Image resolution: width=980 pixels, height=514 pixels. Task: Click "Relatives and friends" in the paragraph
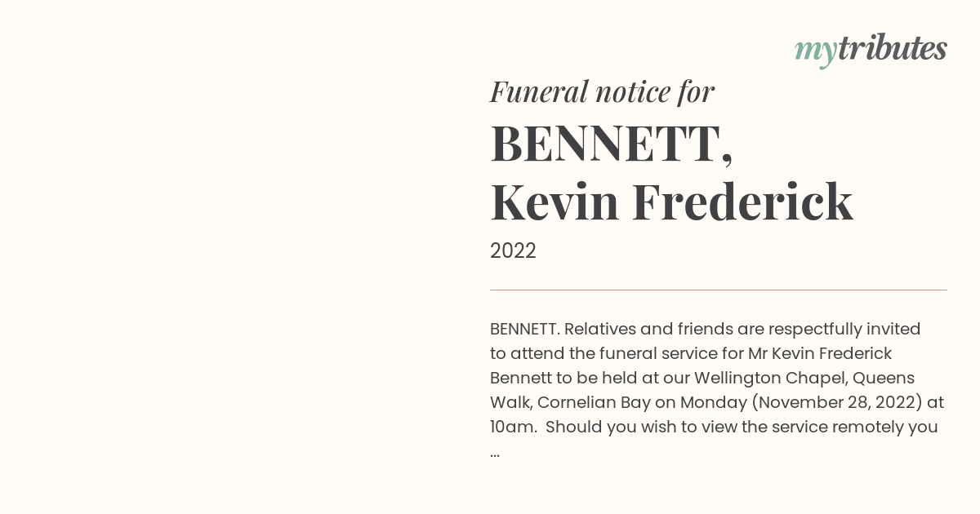648,329
